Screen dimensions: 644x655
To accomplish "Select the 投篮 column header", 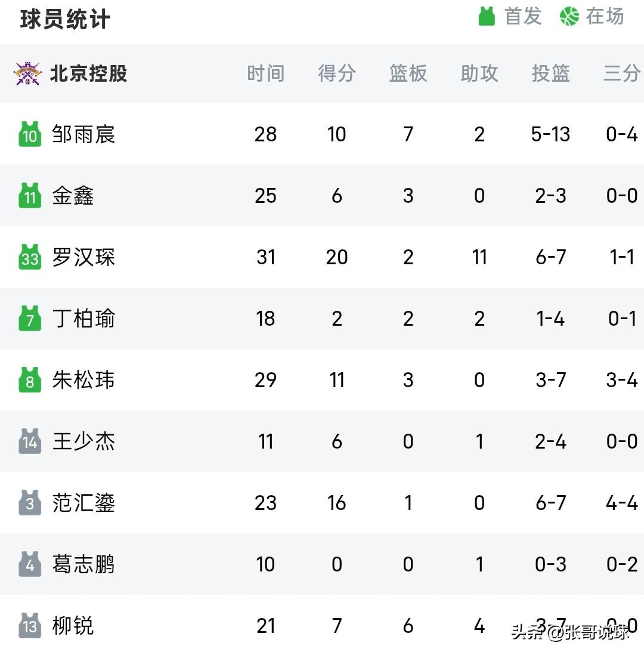I will [x=550, y=73].
